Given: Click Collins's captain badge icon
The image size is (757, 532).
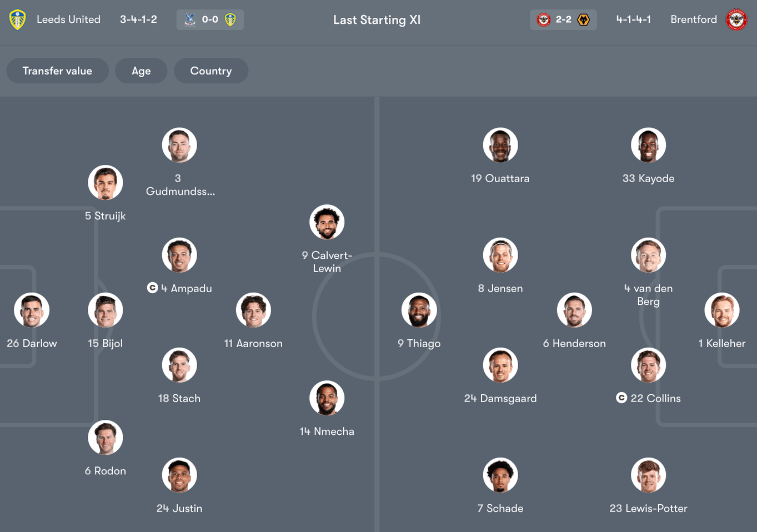Looking at the screenshot, I should (621, 398).
